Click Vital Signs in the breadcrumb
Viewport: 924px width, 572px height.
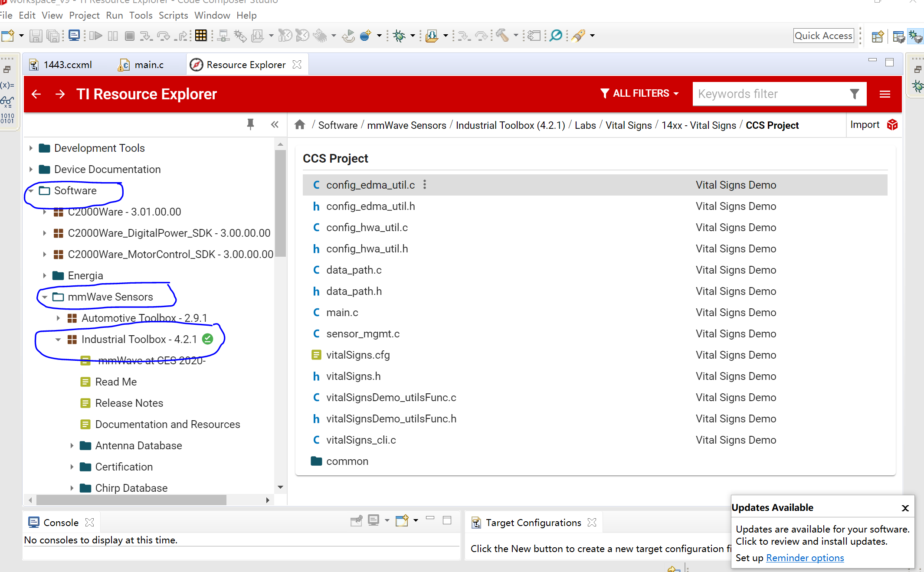click(629, 125)
